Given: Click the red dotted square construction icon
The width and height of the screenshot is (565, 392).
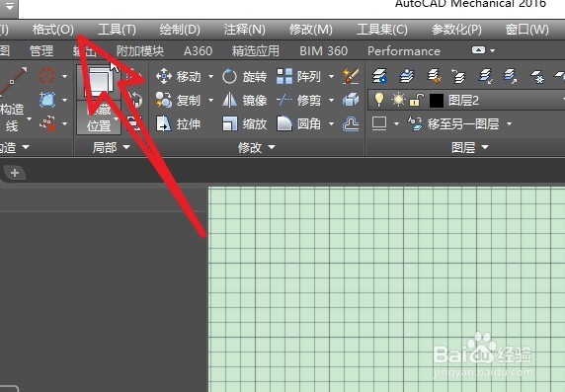Looking at the screenshot, I should click(47, 123).
